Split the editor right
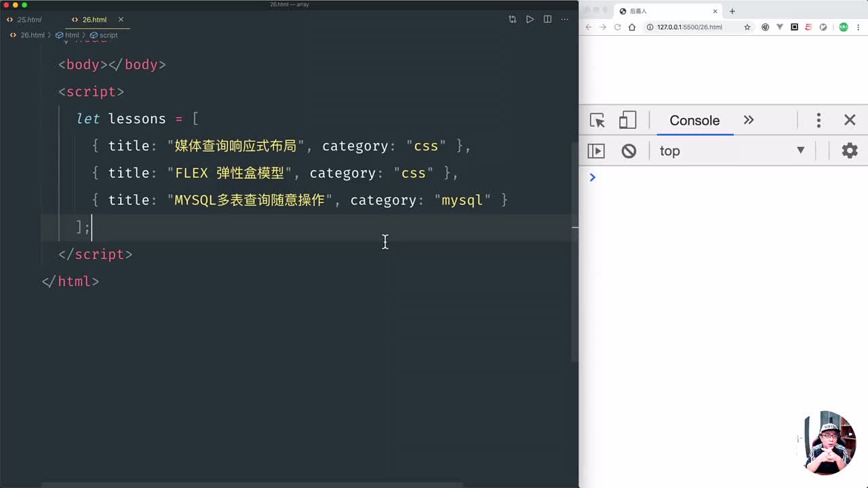The height and width of the screenshot is (488, 868). [x=547, y=20]
